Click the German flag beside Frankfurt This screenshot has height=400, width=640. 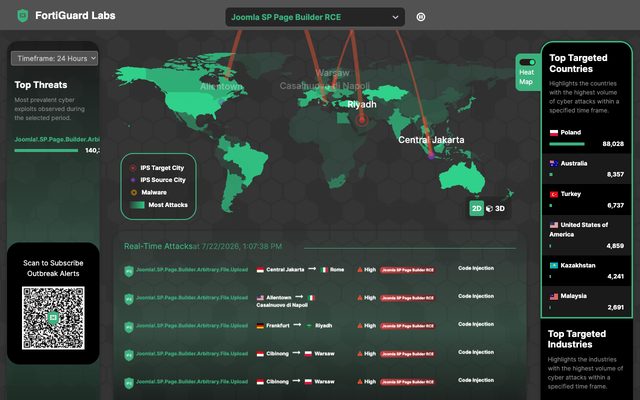[260, 326]
